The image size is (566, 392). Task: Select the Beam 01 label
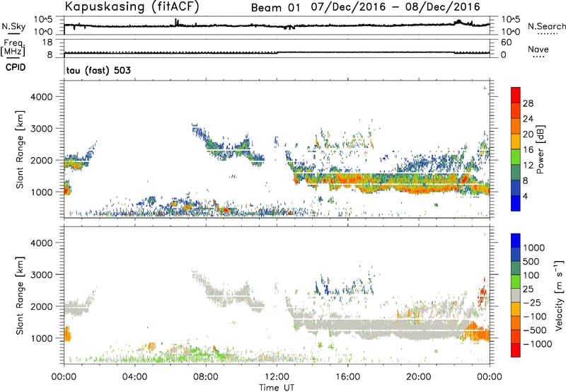[275, 8]
